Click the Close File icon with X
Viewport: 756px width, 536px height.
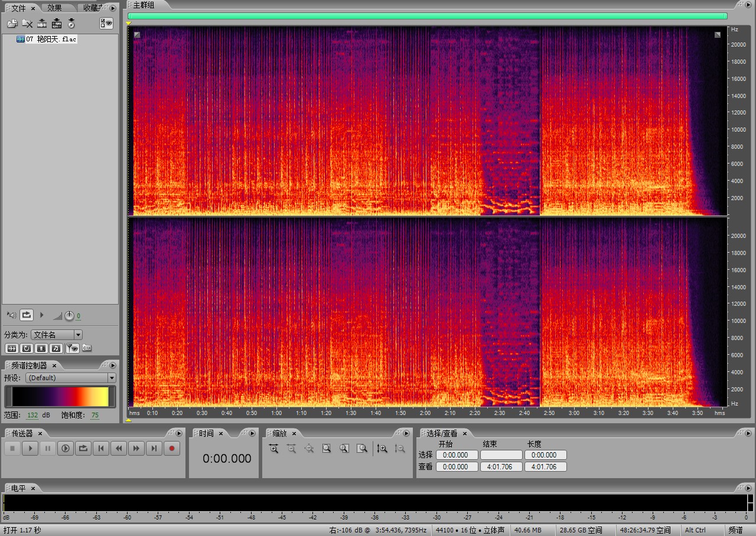27,24
